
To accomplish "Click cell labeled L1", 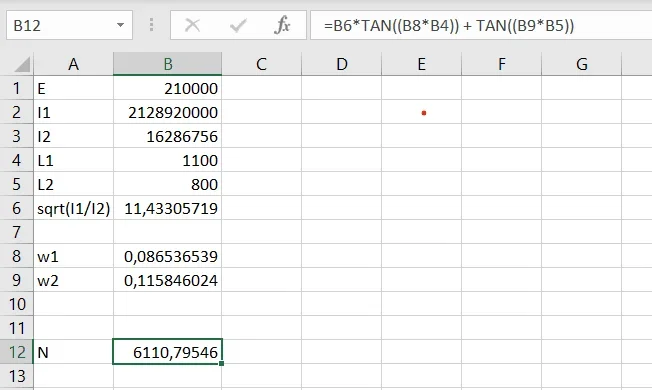I will [74, 160].
